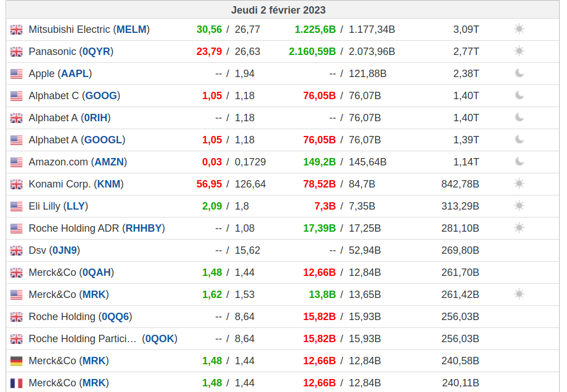Open the 0QOK ticker link
The image size is (567, 392).
(160, 338)
